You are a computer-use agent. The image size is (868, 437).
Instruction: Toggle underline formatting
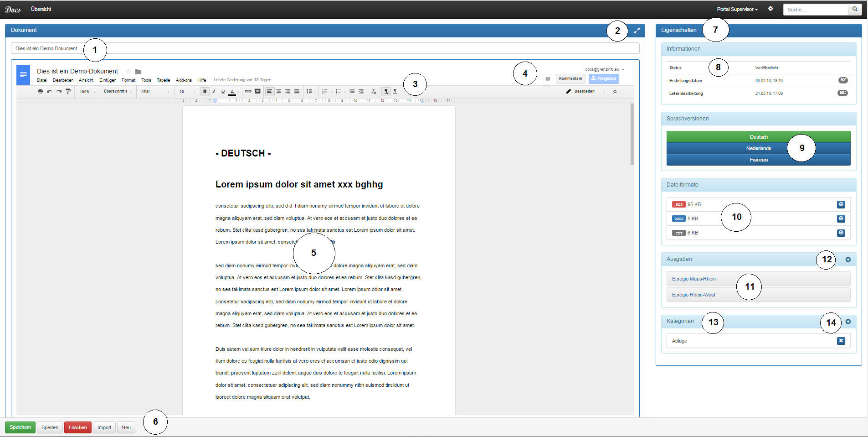click(223, 92)
